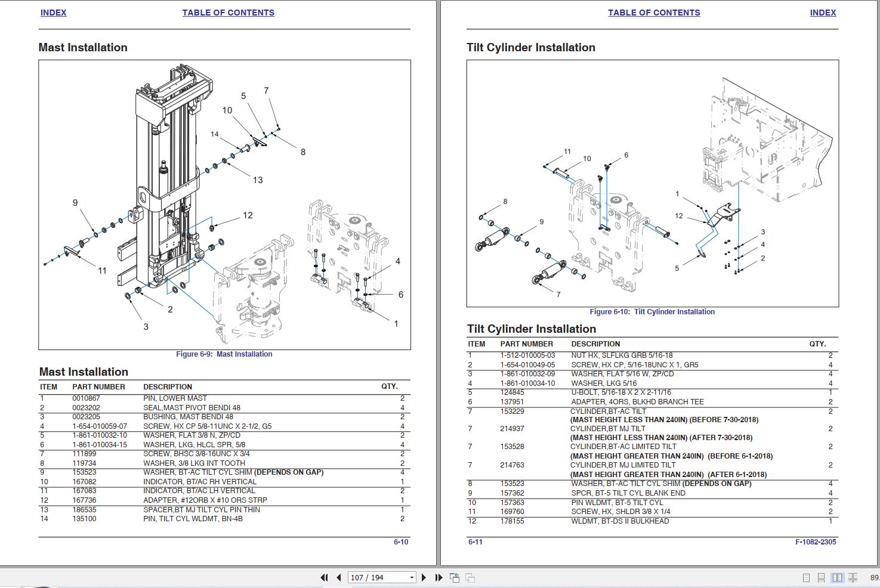Click Mast Installation diagram image
This screenshot has width=880, height=588.
(x=224, y=205)
